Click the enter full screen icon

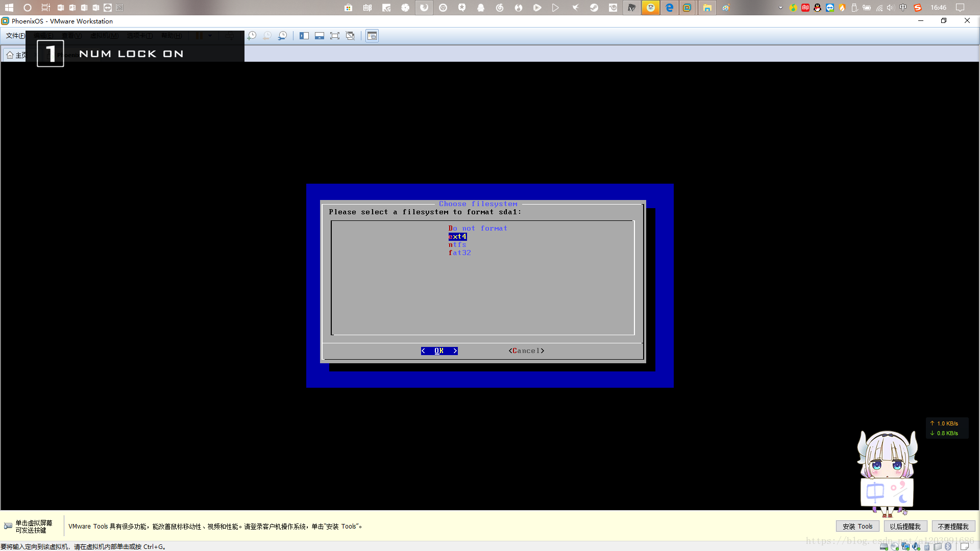335,36
